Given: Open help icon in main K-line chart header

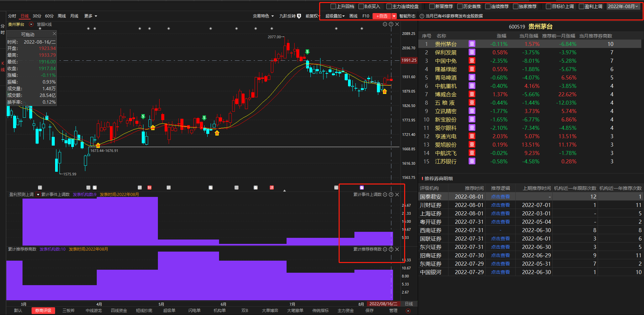Looking at the screenshot, I should point(391,24).
